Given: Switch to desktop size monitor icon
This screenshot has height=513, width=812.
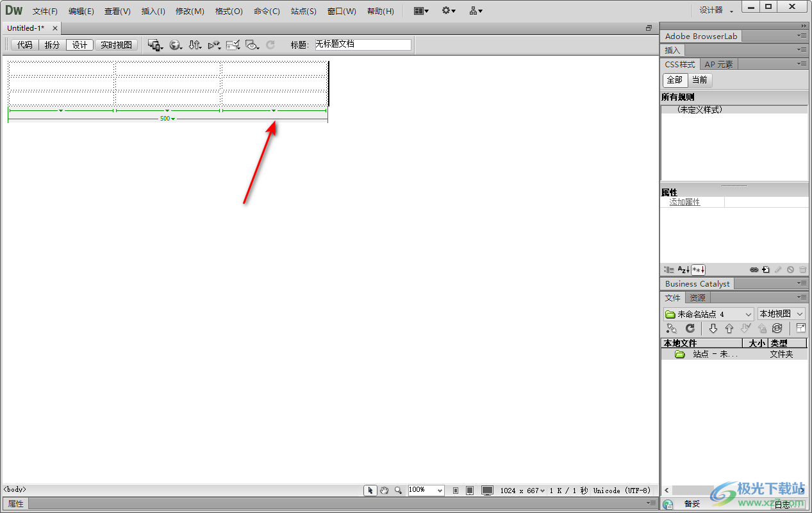Looking at the screenshot, I should coord(487,490).
